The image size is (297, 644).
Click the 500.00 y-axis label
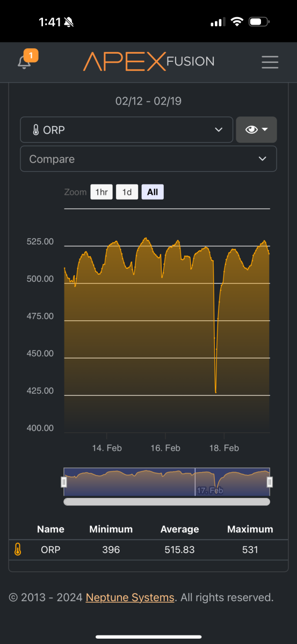(40, 279)
